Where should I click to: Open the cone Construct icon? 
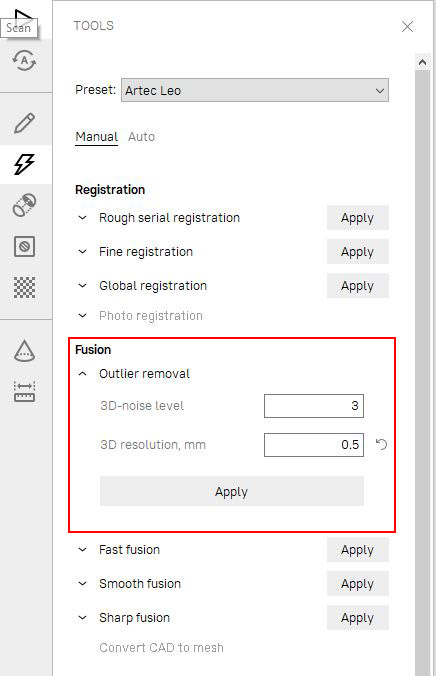pyautogui.click(x=24, y=351)
